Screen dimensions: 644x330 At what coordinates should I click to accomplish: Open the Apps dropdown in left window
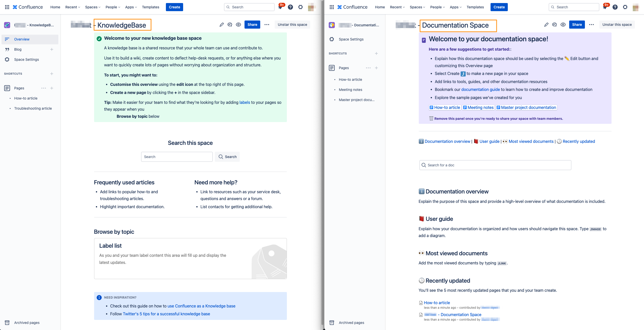[131, 7]
